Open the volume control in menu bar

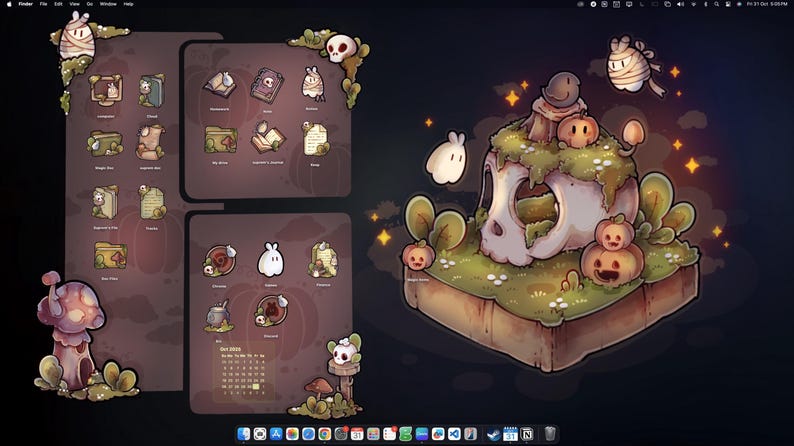click(x=681, y=4)
